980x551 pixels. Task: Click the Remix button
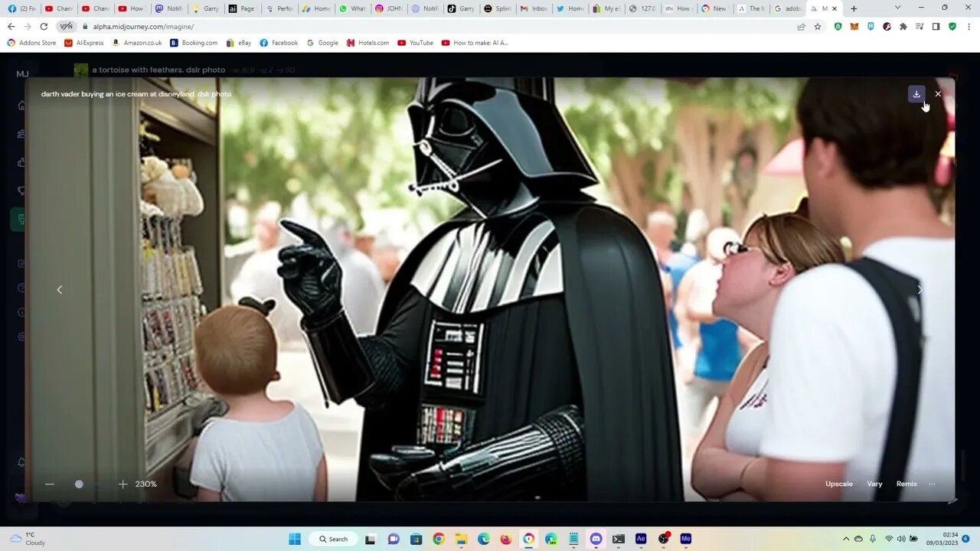(x=906, y=484)
